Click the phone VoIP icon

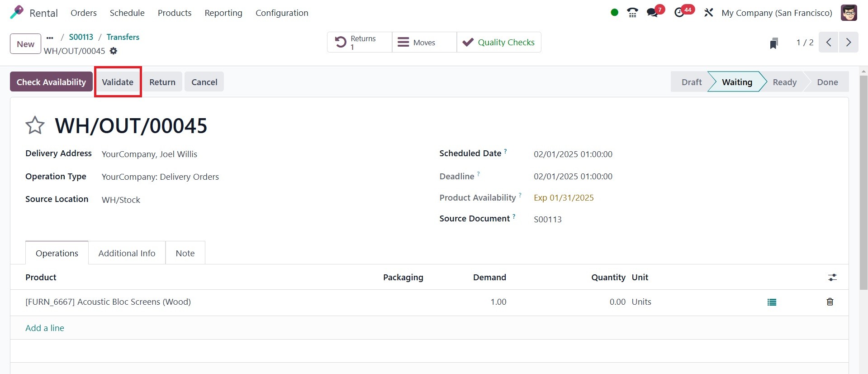632,13
